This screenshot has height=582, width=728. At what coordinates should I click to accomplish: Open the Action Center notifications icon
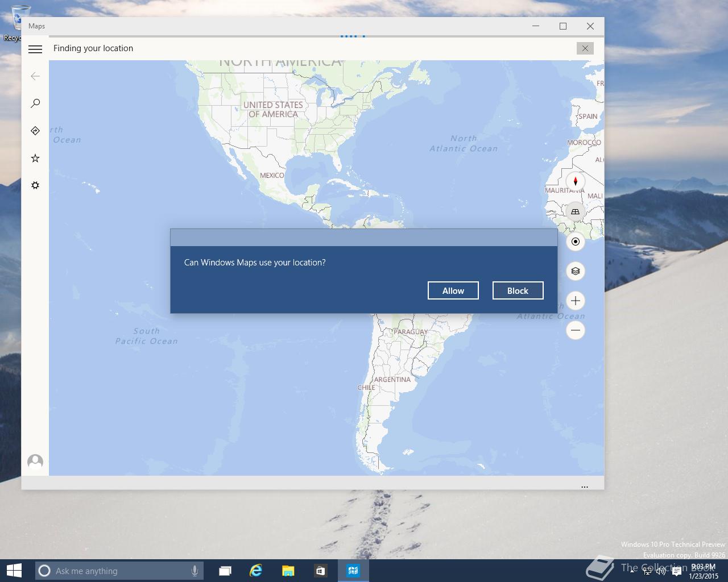click(677, 571)
